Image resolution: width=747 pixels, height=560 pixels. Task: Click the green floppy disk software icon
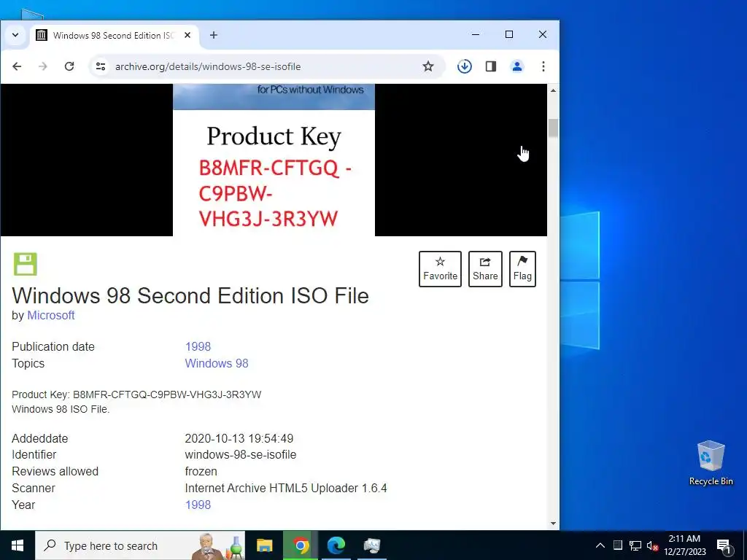pyautogui.click(x=26, y=264)
